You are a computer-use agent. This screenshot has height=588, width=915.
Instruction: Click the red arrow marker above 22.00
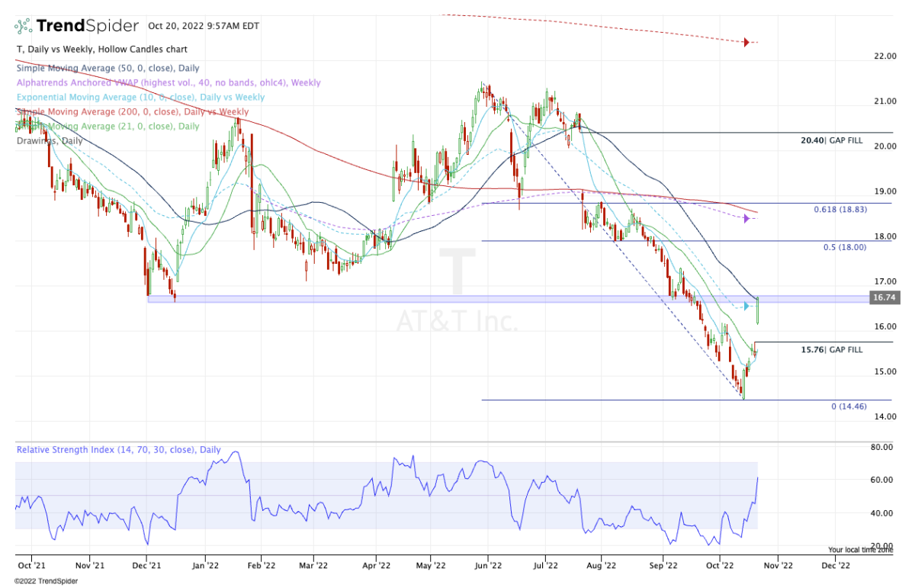pyautogui.click(x=746, y=42)
